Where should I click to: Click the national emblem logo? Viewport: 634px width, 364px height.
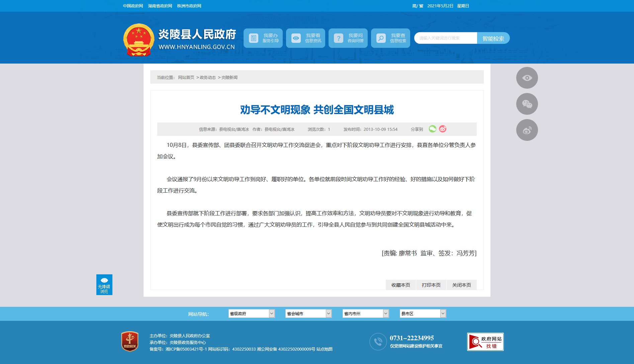(x=139, y=40)
